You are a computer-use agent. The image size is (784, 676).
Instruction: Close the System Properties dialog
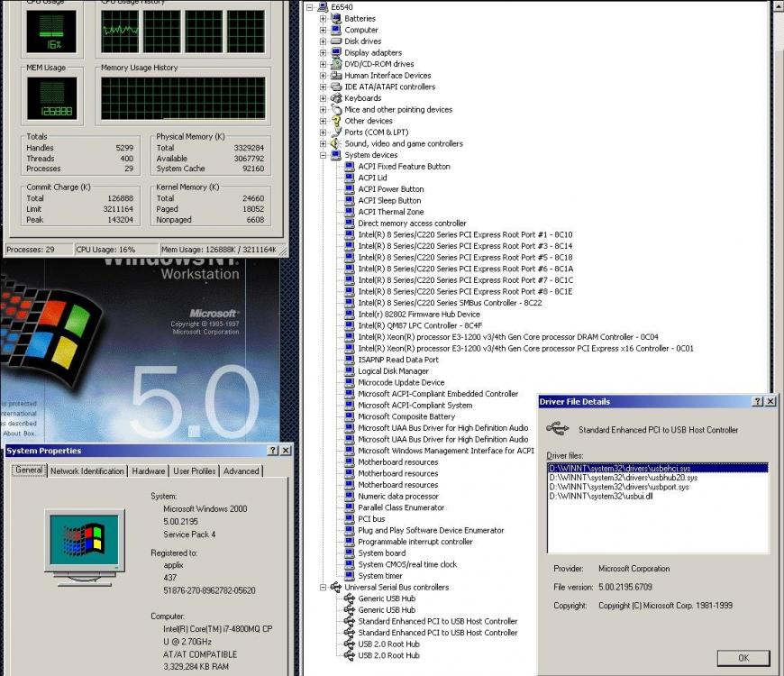coord(286,451)
